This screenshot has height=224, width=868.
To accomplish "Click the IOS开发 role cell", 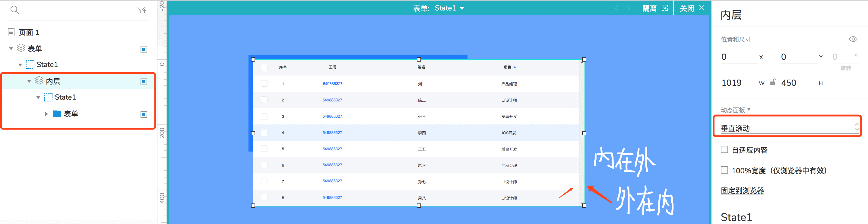I will (x=509, y=133).
